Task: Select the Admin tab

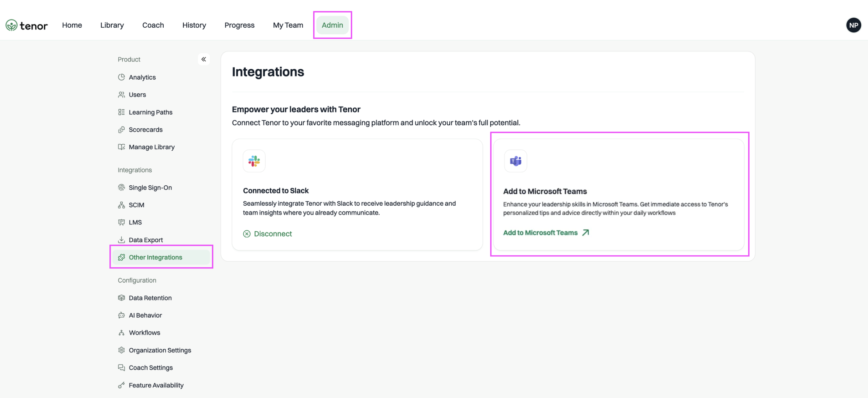Action: coord(332,25)
